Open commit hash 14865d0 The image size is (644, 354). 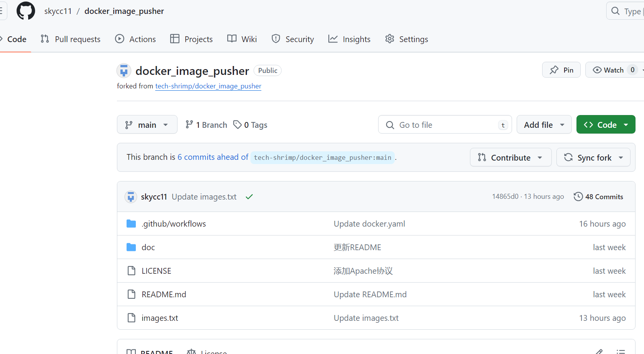505,196
